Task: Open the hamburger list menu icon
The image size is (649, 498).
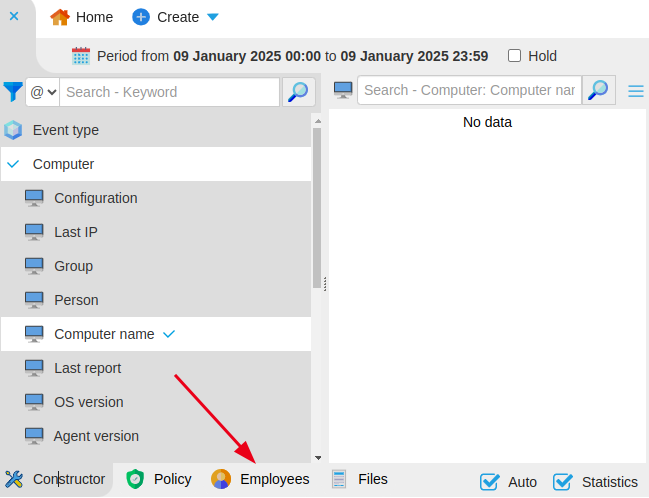Action: [x=636, y=91]
